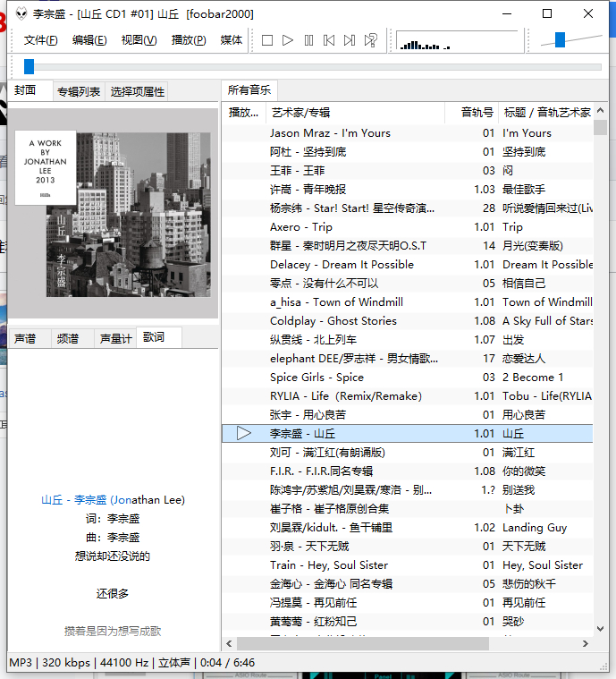
Task: Click the vertical scrollbar thumb
Action: tap(601, 127)
